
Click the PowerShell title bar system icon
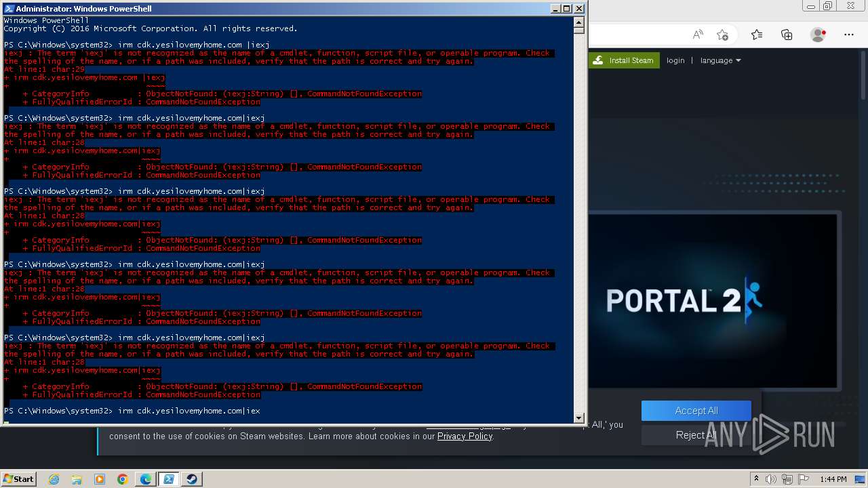[9, 9]
